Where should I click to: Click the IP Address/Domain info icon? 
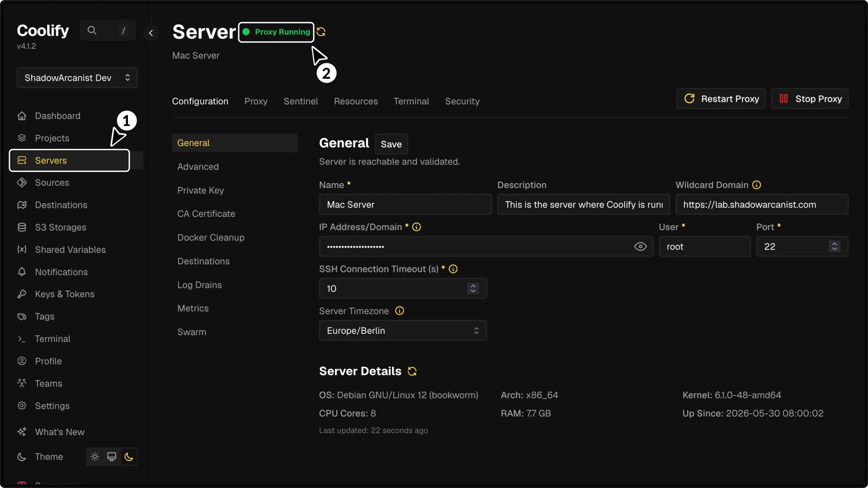(416, 227)
